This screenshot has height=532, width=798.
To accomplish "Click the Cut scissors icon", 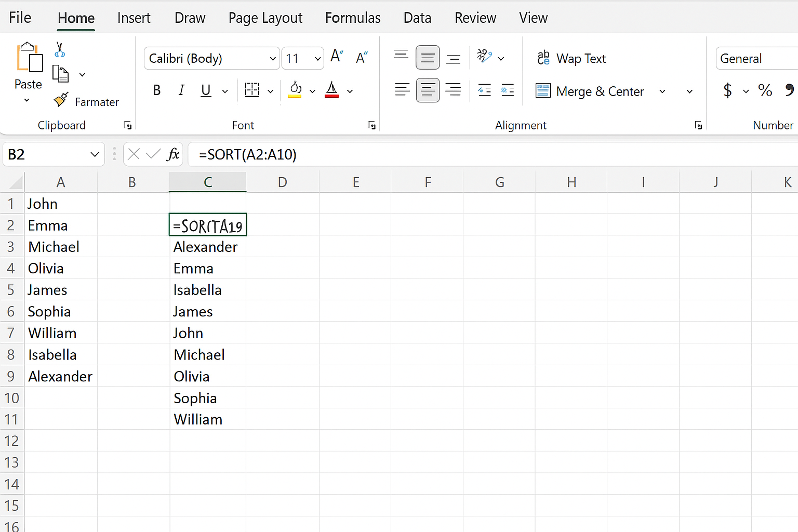I will [x=60, y=50].
